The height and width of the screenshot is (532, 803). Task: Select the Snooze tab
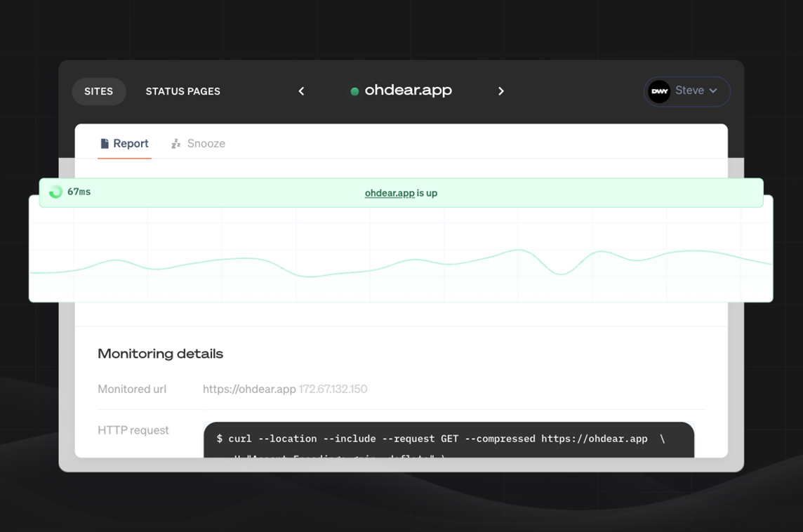tap(198, 143)
